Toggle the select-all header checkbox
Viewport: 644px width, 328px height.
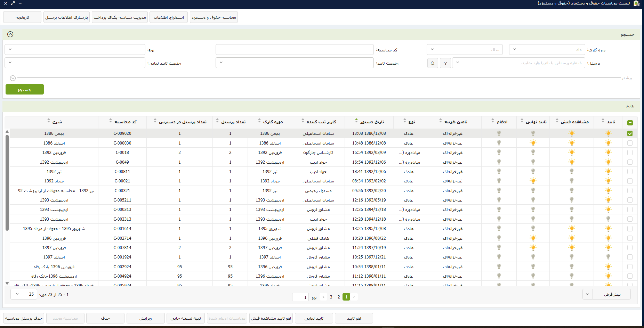point(630,123)
